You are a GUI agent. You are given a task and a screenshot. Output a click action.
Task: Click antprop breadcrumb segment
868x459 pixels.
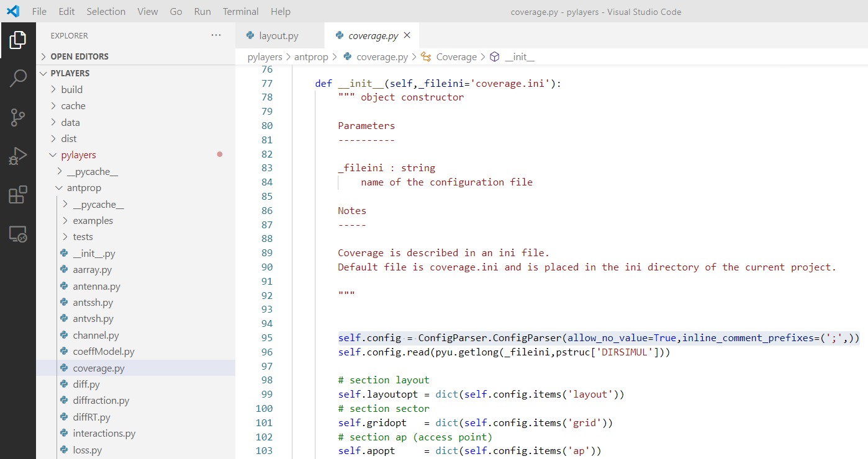[x=311, y=57]
